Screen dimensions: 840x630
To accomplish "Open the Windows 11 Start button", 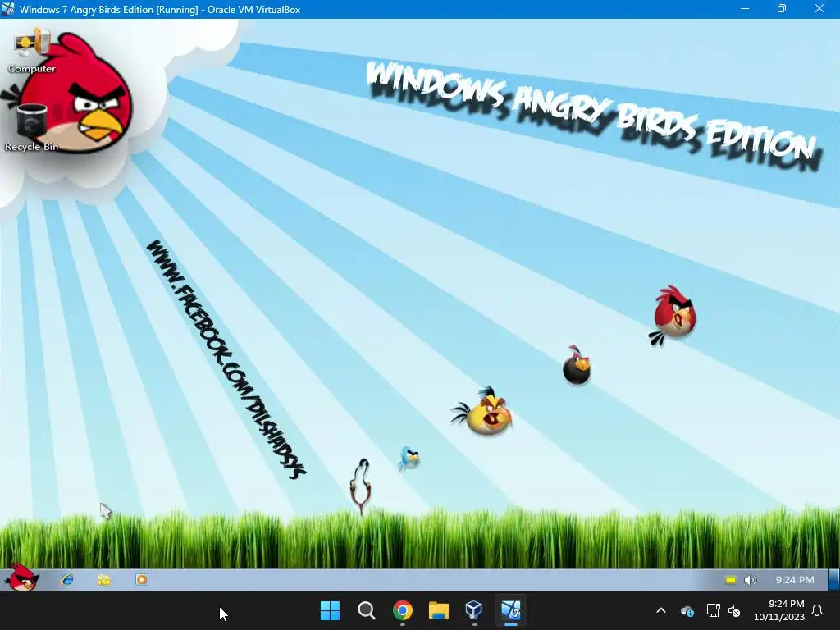I will pos(330,610).
